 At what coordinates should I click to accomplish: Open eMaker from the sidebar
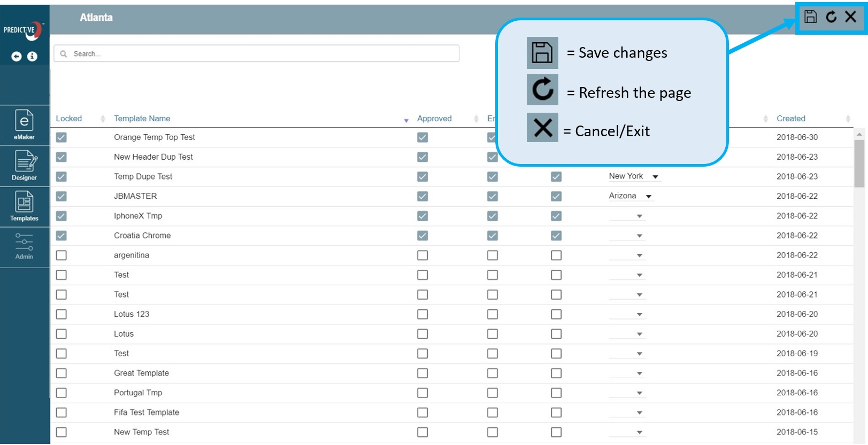[x=25, y=125]
